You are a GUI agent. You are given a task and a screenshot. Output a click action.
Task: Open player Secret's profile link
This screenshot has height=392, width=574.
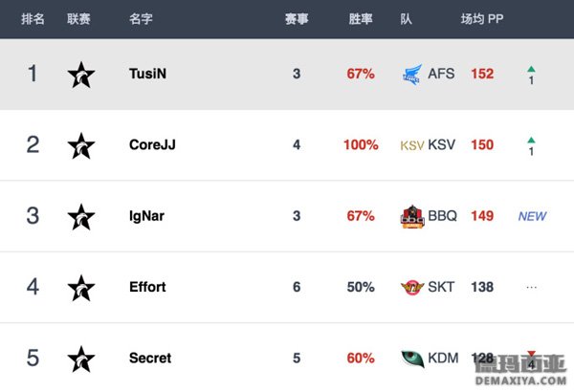coord(150,358)
